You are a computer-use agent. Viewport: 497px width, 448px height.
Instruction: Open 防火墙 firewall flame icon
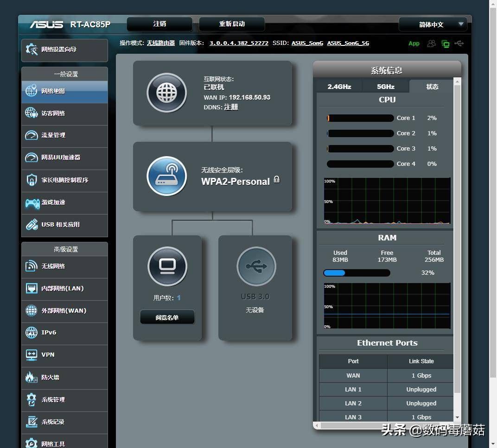pyautogui.click(x=32, y=377)
